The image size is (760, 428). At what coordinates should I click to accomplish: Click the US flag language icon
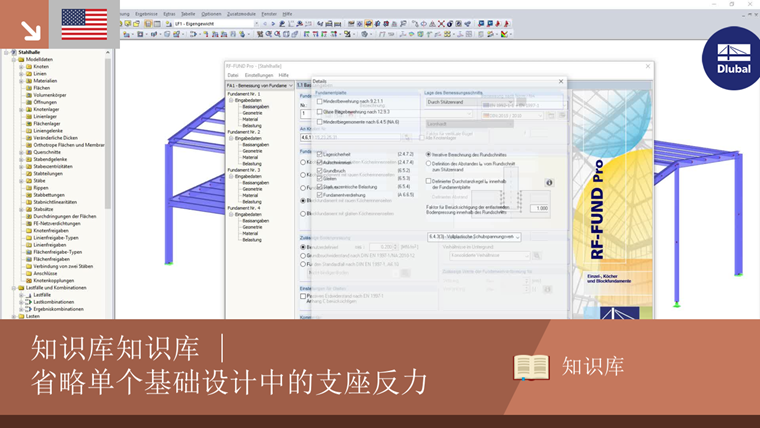click(84, 24)
